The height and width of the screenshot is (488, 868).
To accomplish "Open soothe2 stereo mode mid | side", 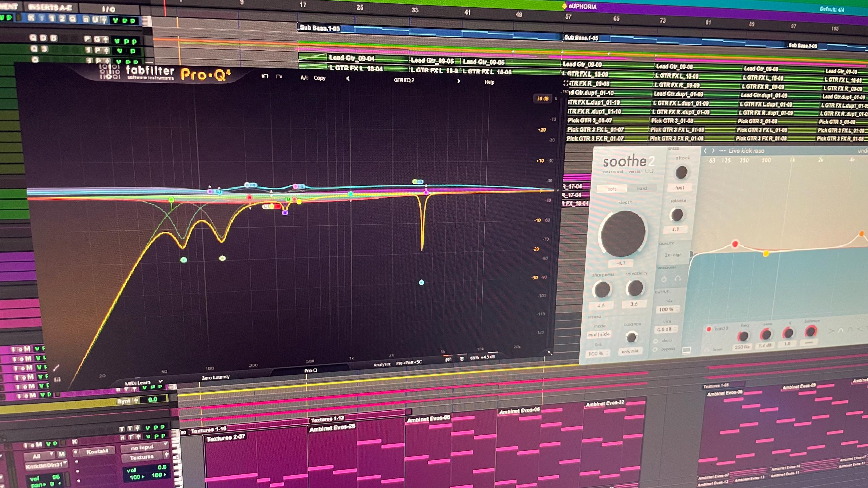I will point(599,334).
